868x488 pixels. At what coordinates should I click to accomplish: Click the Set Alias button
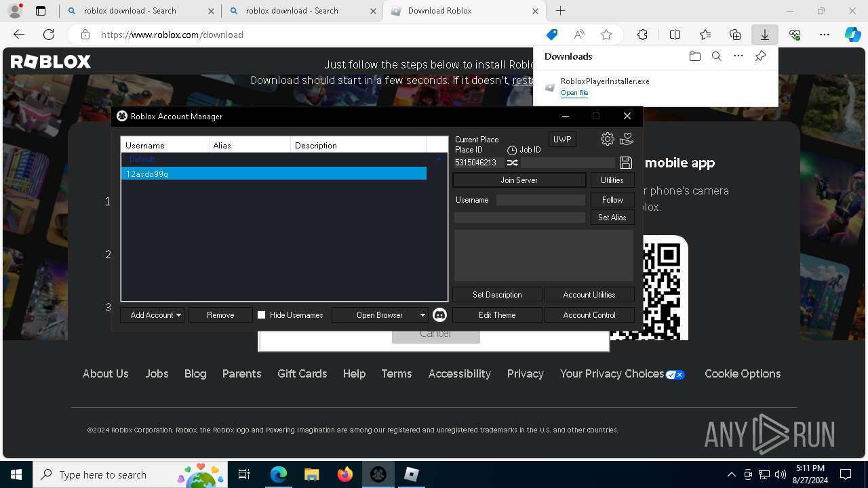612,218
